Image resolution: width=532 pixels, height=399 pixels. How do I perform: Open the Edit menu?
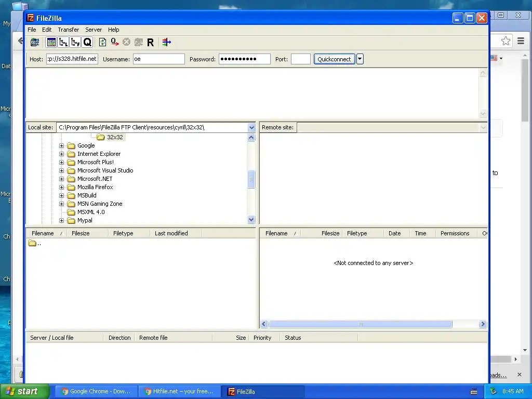[47, 30]
